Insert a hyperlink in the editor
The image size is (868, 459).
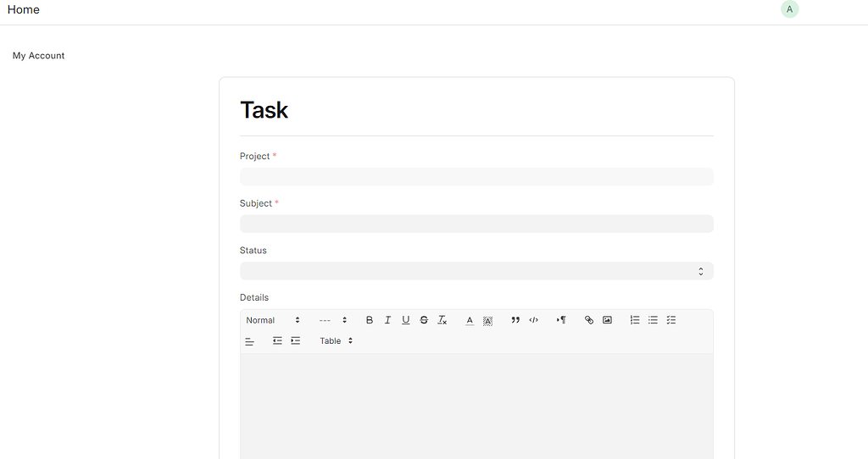tap(589, 320)
